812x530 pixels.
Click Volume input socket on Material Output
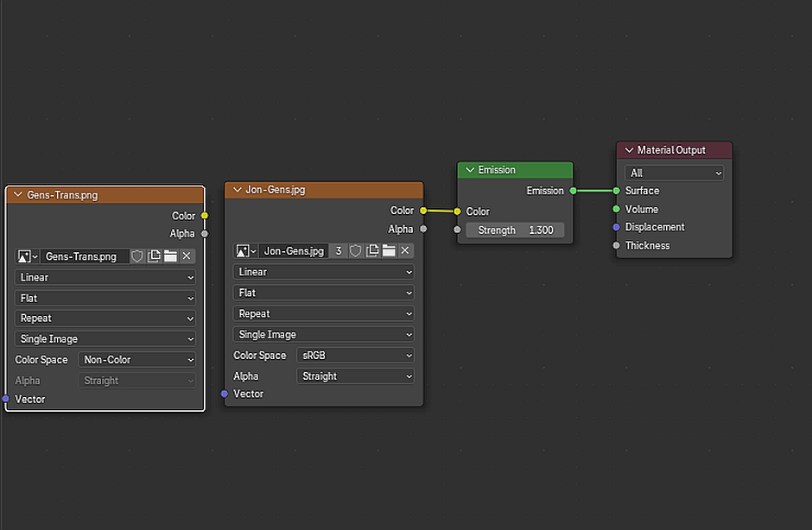pos(616,209)
